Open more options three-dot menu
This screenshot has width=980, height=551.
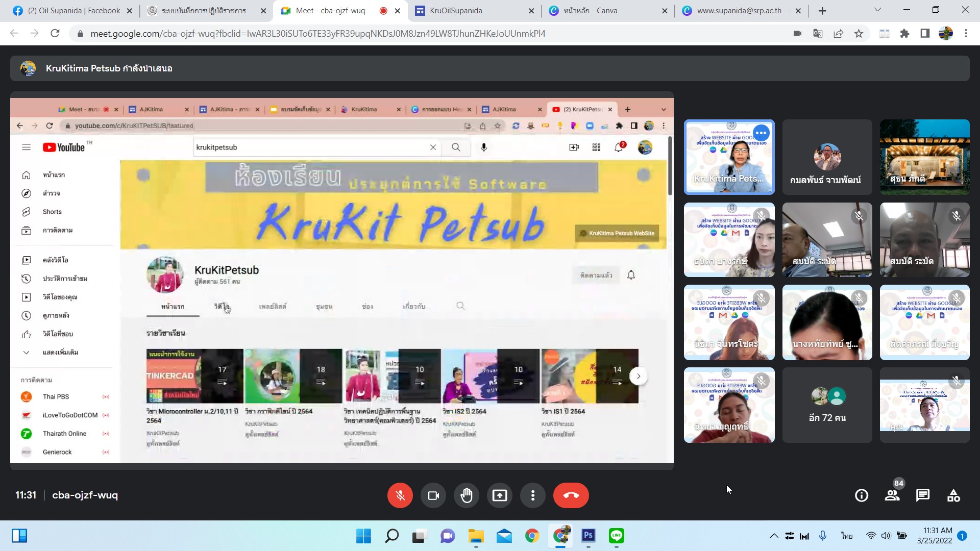[x=533, y=495]
